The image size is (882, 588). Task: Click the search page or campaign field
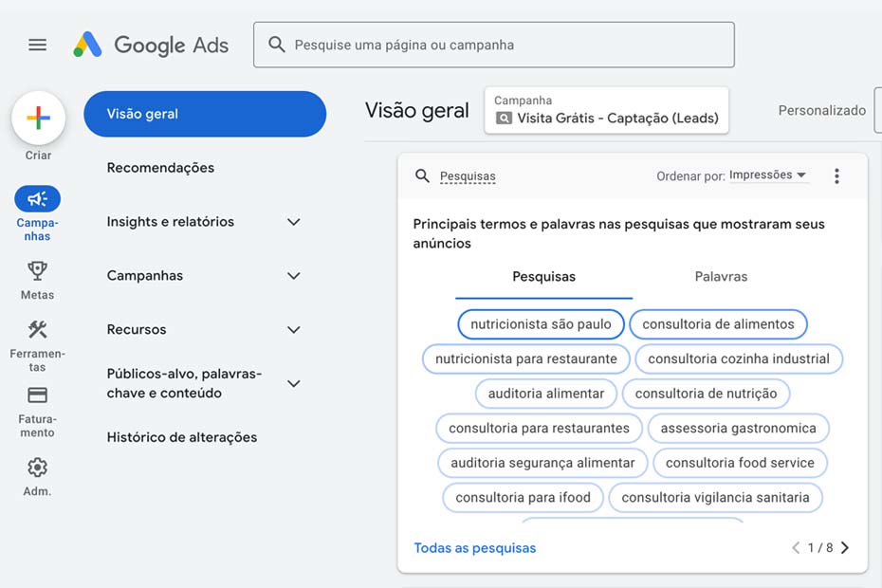pyautogui.click(x=493, y=45)
